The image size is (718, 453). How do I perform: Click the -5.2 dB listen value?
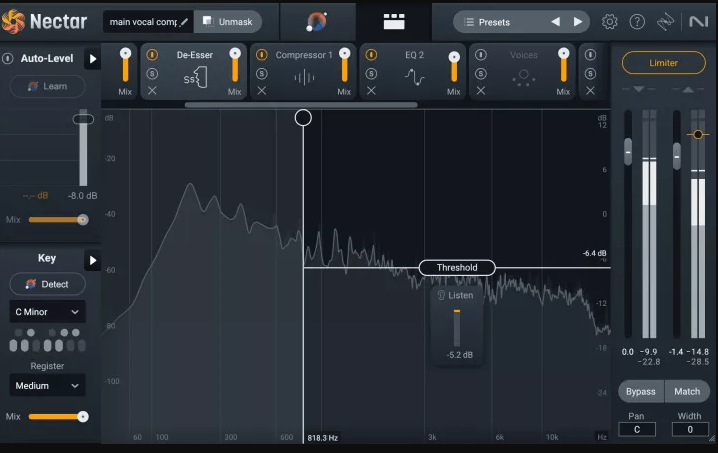coord(460,355)
